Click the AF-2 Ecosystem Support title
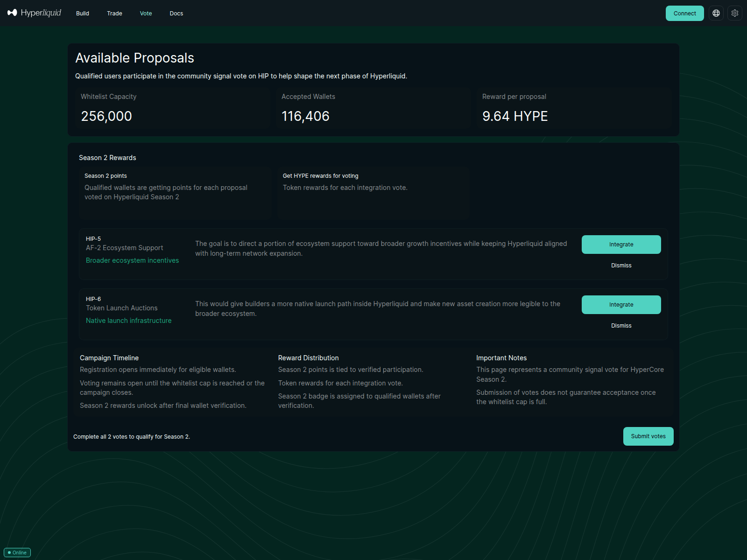This screenshot has height=560, width=747. point(125,248)
